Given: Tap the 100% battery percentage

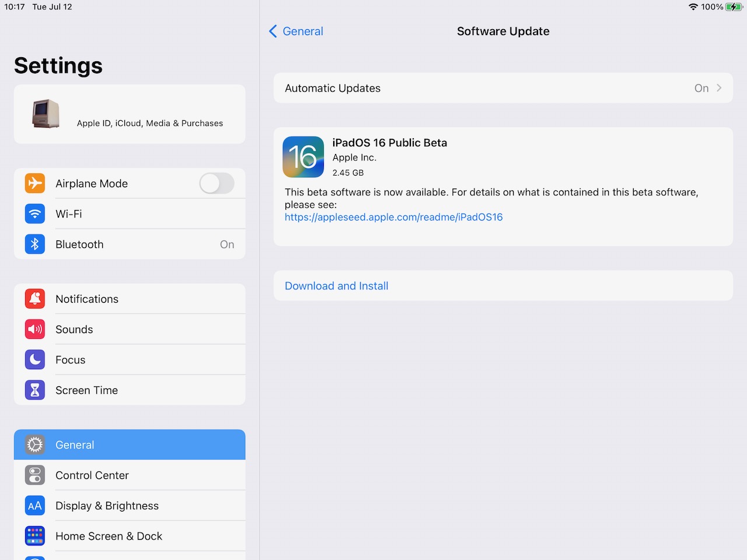Looking at the screenshot, I should click(x=712, y=7).
